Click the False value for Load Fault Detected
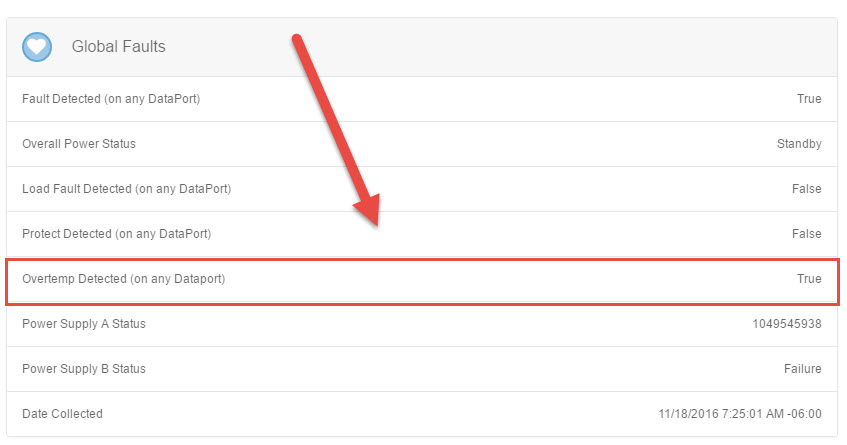Image resolution: width=847 pixels, height=445 pixels. coord(807,189)
